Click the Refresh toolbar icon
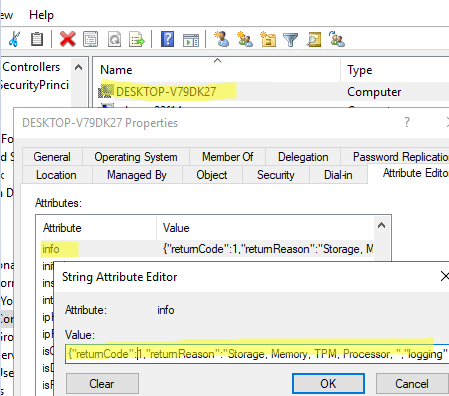 pos(114,39)
